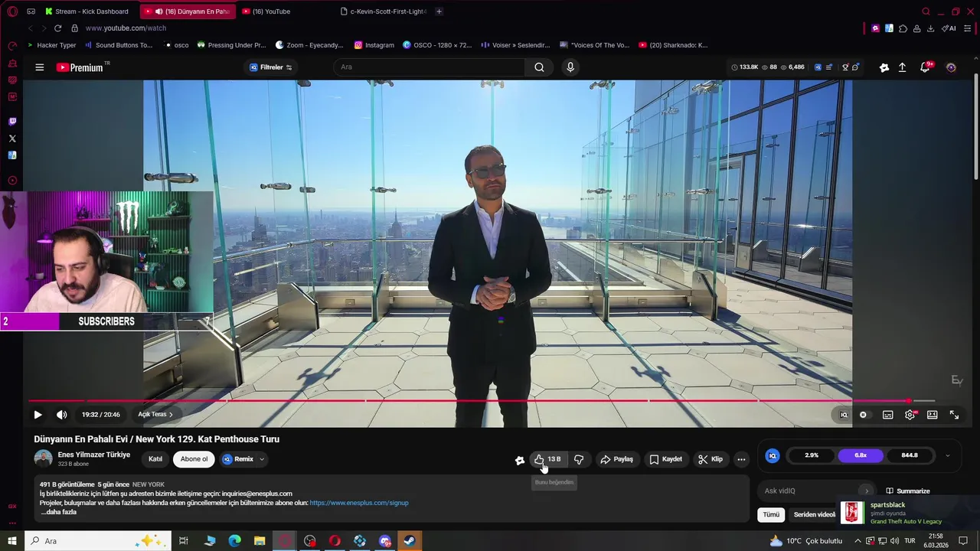Viewport: 980px width, 551px height.
Task: Select the Seriden videolar chip
Action: 812,515
